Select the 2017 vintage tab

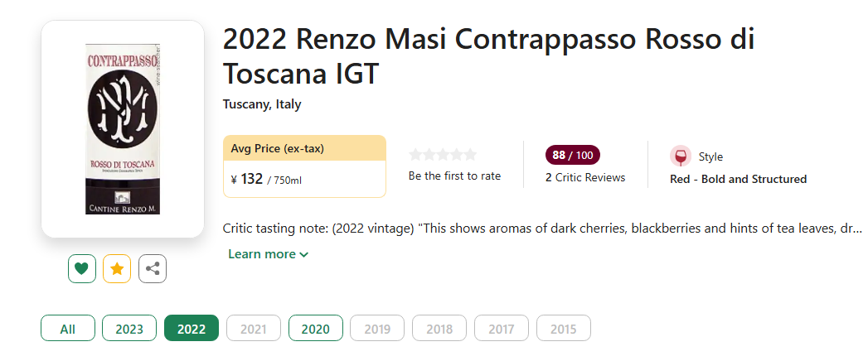click(x=502, y=329)
